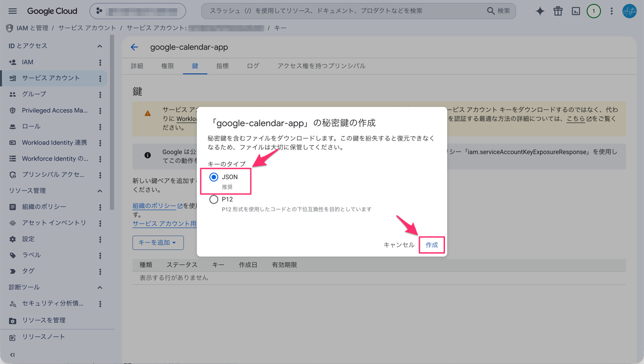Click the IAM sidebar icon

pyautogui.click(x=13, y=62)
